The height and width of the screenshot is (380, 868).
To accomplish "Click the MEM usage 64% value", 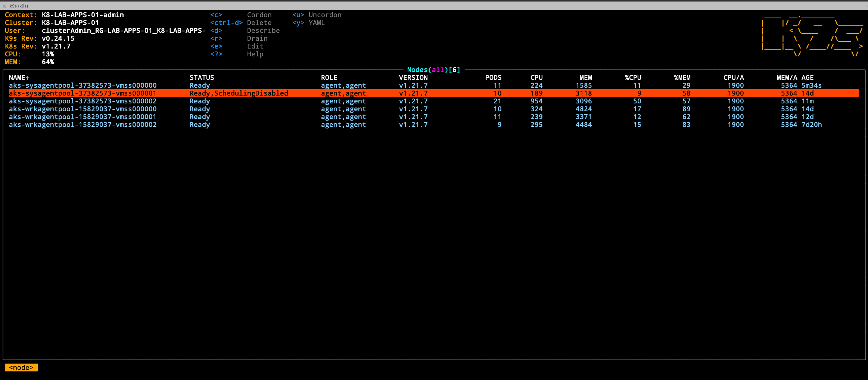I will click(x=48, y=62).
